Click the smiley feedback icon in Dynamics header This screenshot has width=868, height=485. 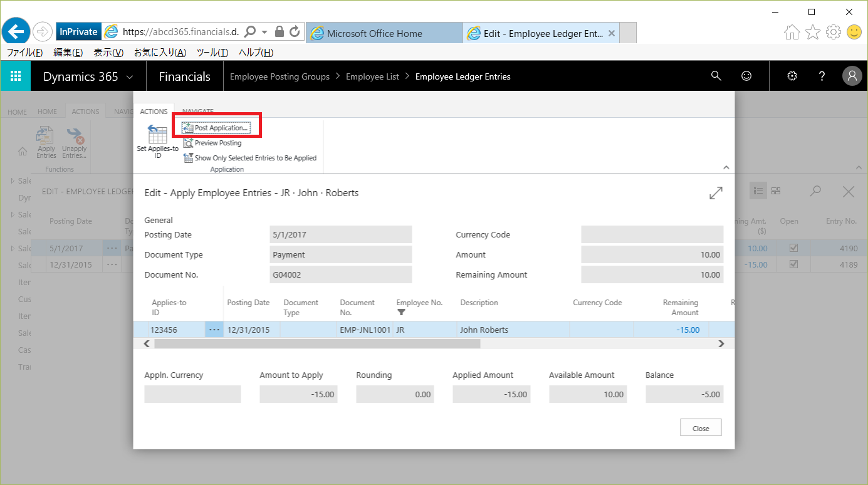pos(746,76)
